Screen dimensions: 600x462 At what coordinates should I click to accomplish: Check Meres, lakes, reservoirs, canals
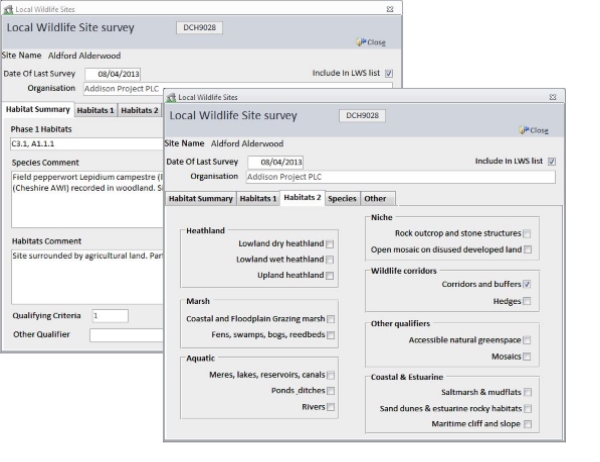[331, 375]
